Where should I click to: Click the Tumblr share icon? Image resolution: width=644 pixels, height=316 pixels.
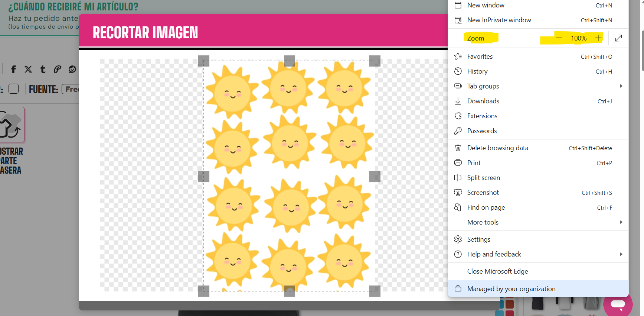tap(43, 69)
